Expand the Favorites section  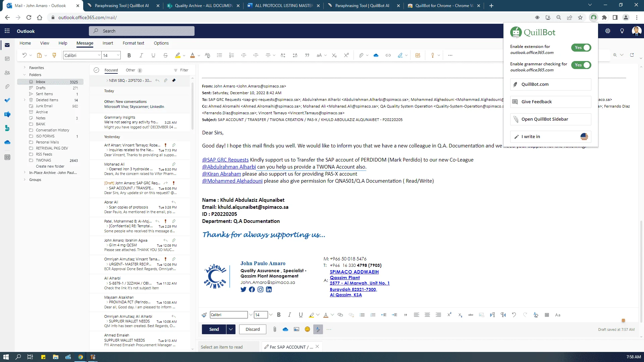(24, 68)
